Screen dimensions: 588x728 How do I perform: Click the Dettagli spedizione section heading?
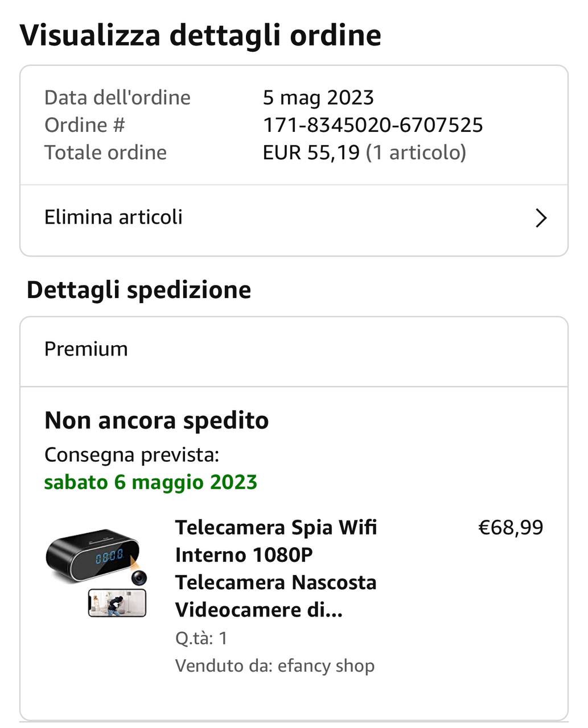coord(139,290)
